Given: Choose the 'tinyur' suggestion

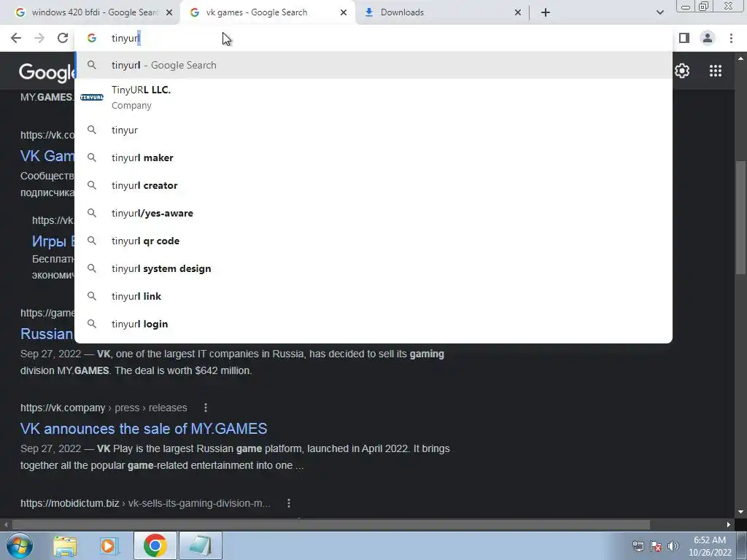Looking at the screenshot, I should pos(373,130).
